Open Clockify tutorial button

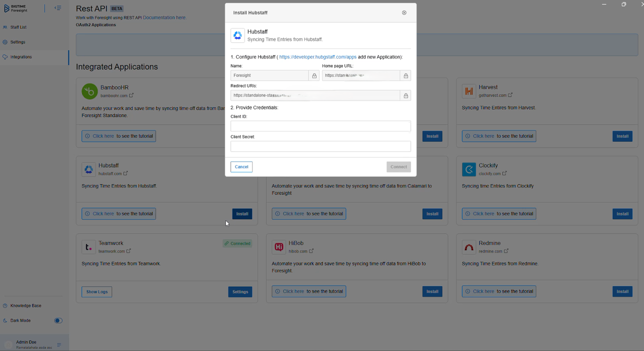click(x=499, y=214)
